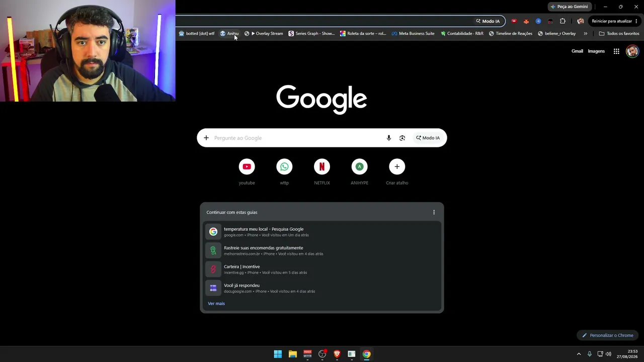The height and width of the screenshot is (362, 644).
Task: Open the taskbar app next to Brave
Action: click(352, 354)
